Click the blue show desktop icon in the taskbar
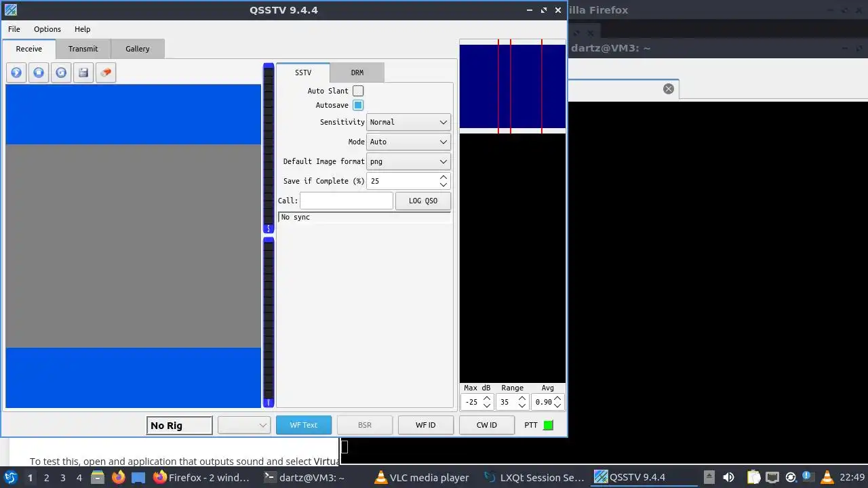 tap(138, 477)
